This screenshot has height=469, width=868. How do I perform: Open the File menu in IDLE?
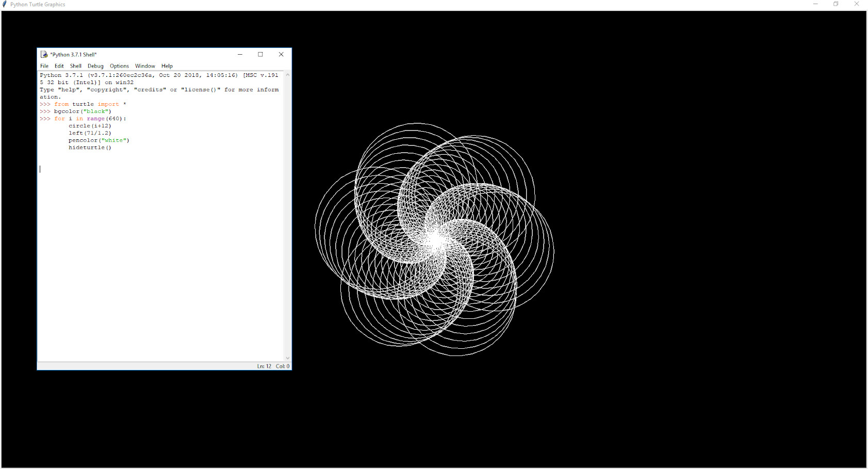(x=44, y=66)
